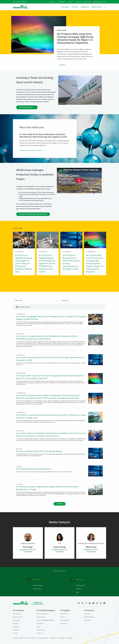Image resolution: width=119 pixels, height=644 pixels.
Task: Open the Industries menu
Action: [x=75, y=7]
